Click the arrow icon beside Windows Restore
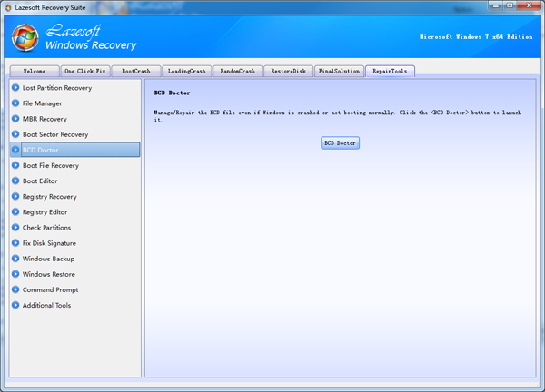Viewport: 545px width, 392px height. click(15, 274)
